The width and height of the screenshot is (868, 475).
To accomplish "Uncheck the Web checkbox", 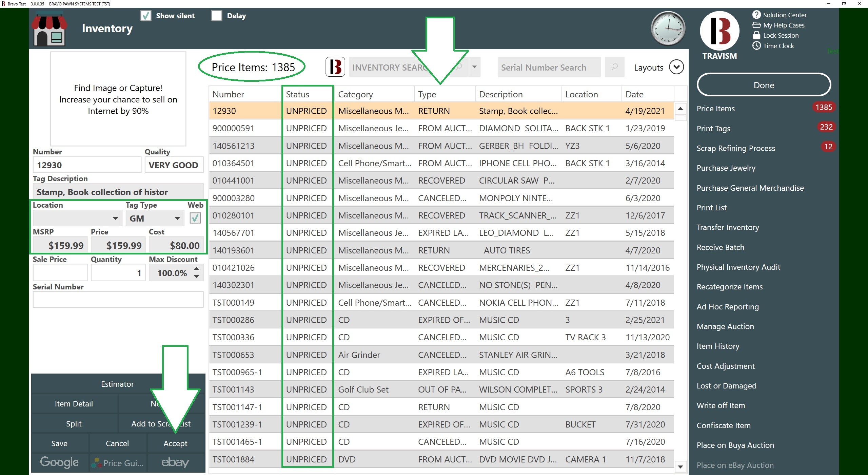I will (x=195, y=218).
